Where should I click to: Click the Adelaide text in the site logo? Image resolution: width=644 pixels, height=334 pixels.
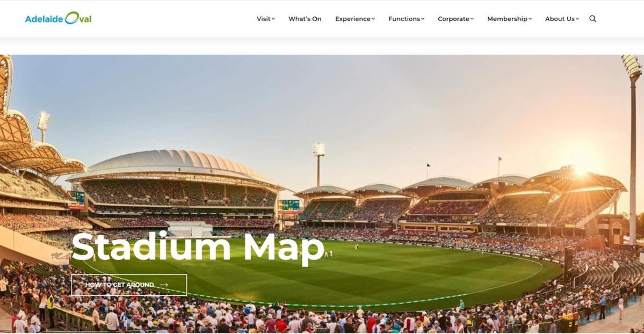[x=44, y=19]
